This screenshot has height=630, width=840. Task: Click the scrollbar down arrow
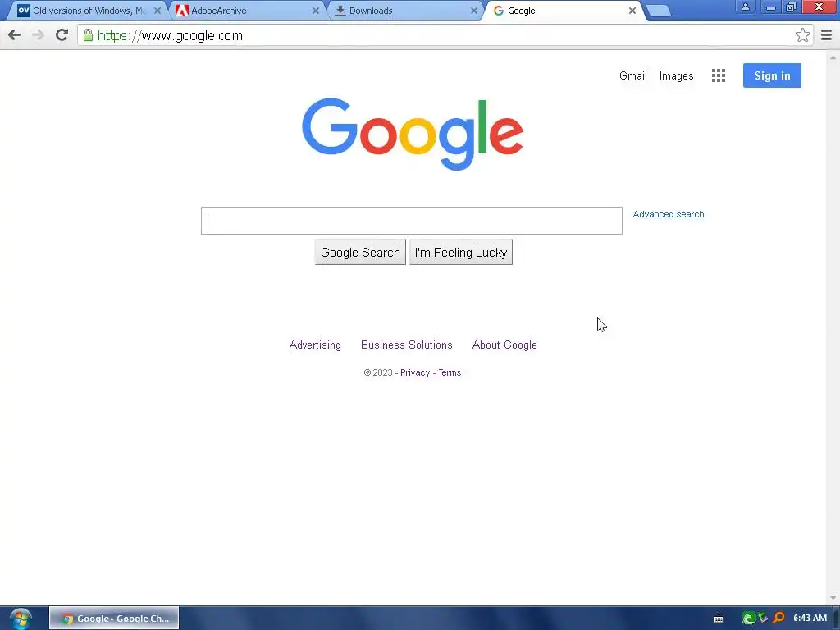click(833, 598)
